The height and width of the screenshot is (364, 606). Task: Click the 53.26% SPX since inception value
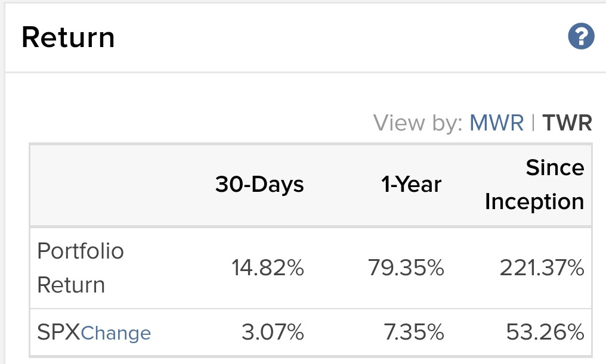click(545, 332)
